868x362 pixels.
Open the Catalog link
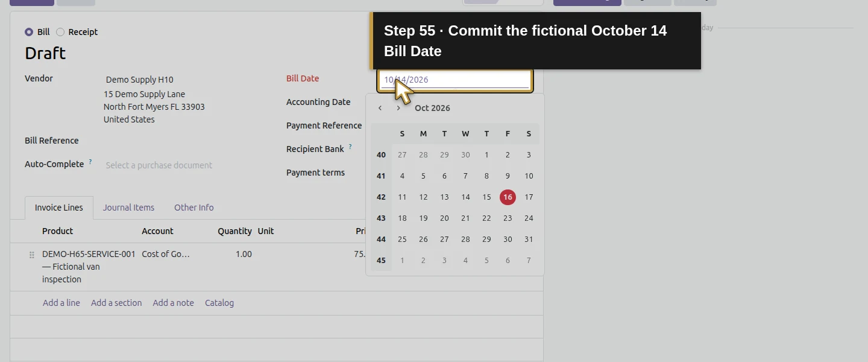point(219,303)
